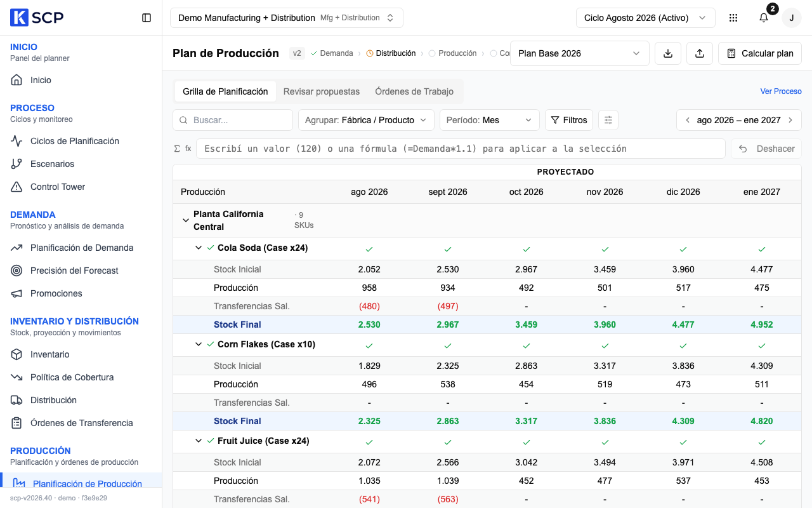Open Órdenes de Transferencia in sidebar
The image size is (812, 508).
point(81,423)
